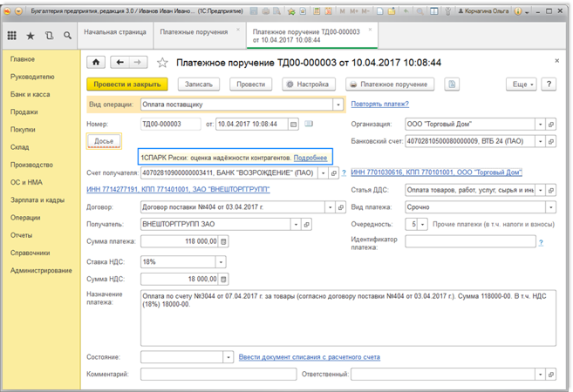Click the Подробнее link in 1СПАРК tooltip
This screenshot has height=392, width=573.
tap(310, 158)
